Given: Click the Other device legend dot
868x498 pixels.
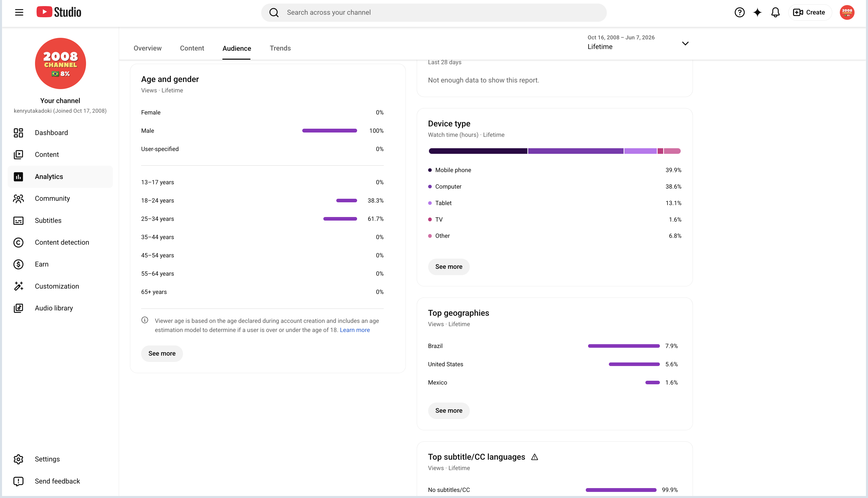Looking at the screenshot, I should pos(430,236).
